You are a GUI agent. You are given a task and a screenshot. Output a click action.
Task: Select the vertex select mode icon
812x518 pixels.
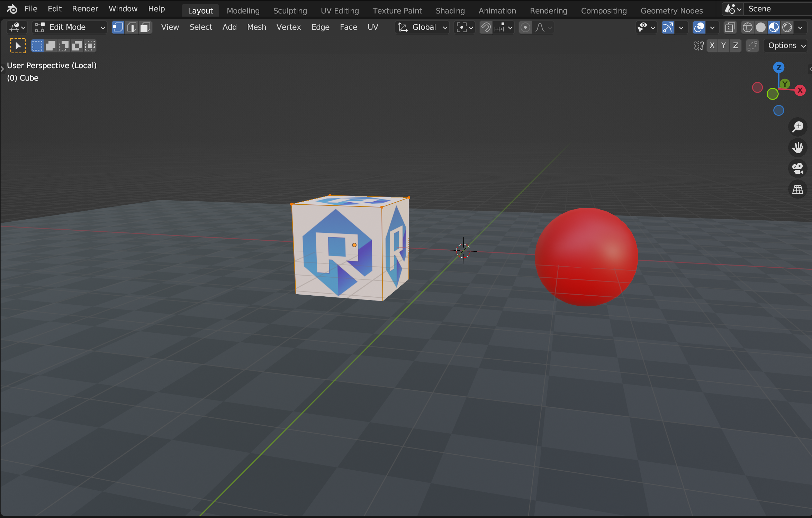tap(118, 27)
